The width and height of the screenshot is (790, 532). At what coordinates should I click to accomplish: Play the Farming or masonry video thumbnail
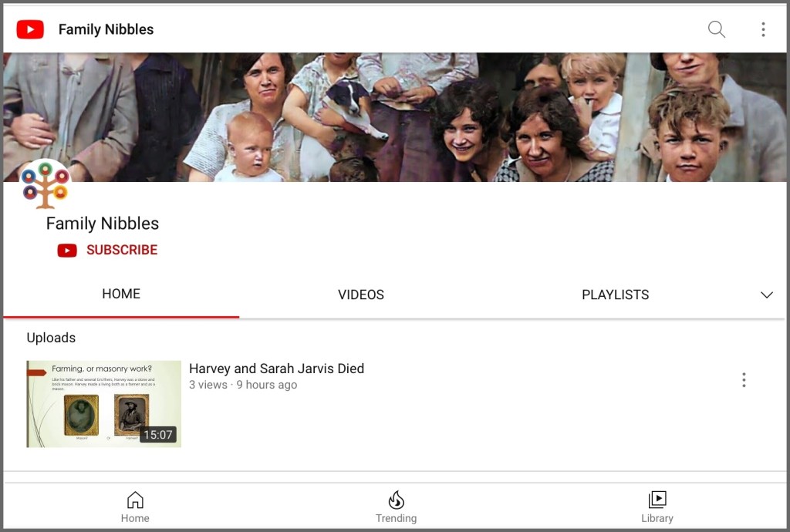(x=103, y=403)
